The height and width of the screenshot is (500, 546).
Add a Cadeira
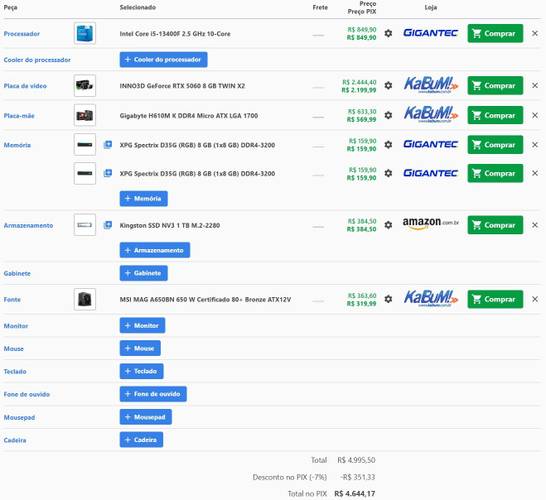[x=141, y=440]
